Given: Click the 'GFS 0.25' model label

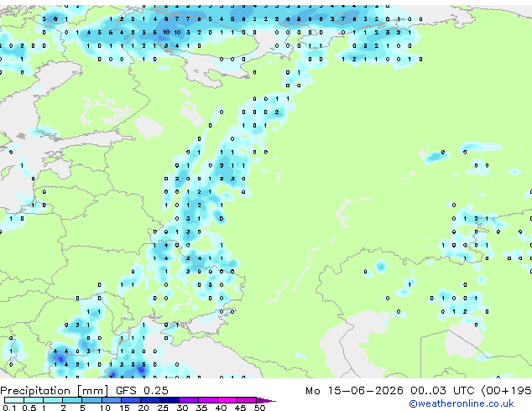Looking at the screenshot, I should pos(142,391).
